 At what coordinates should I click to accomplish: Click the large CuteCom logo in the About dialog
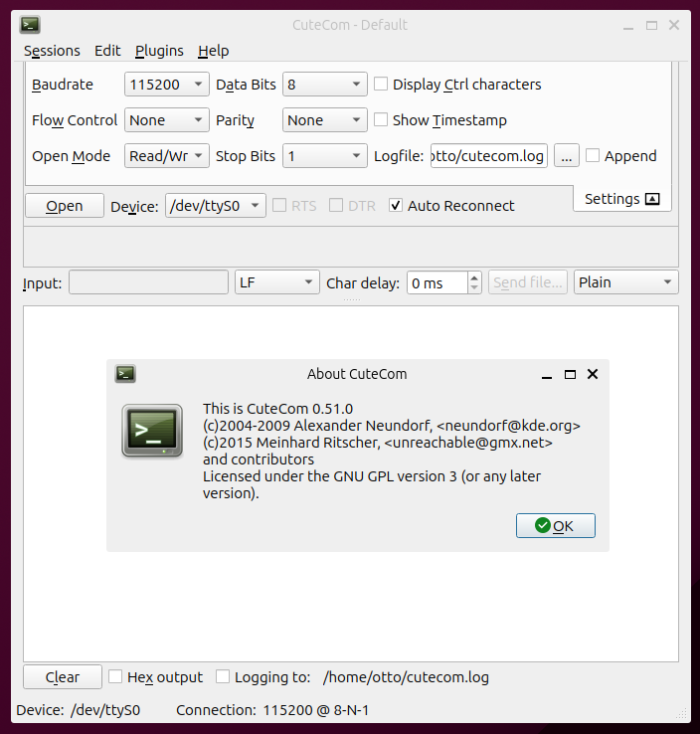(x=152, y=431)
